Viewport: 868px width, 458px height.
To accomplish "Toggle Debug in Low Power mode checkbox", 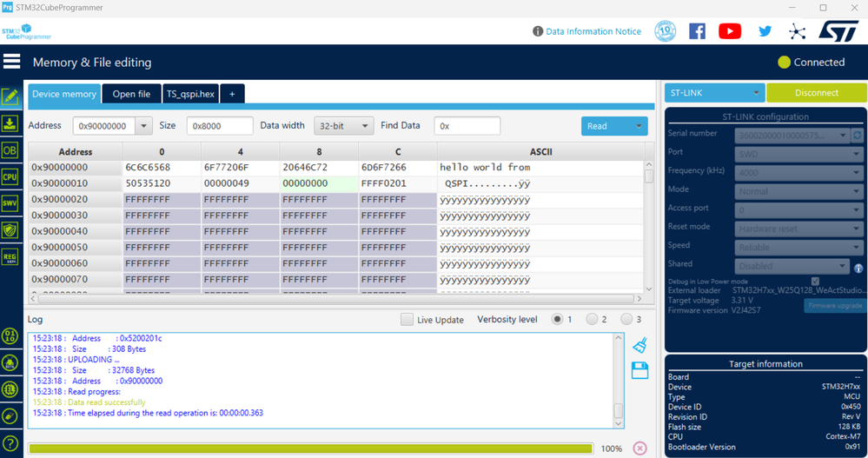I will [815, 282].
